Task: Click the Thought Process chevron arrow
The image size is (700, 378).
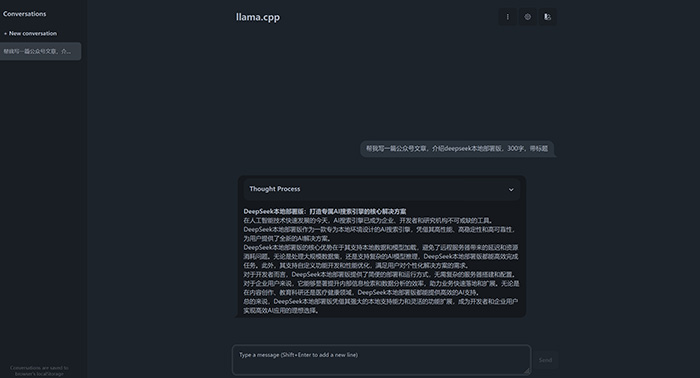Action: [x=511, y=190]
